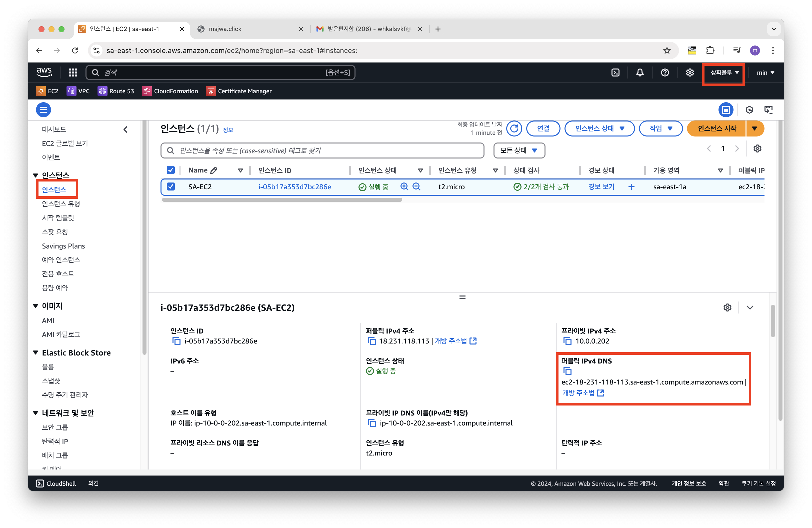Open the 상파울루 region dropdown
Viewport: 812px width, 528px height.
pos(724,72)
